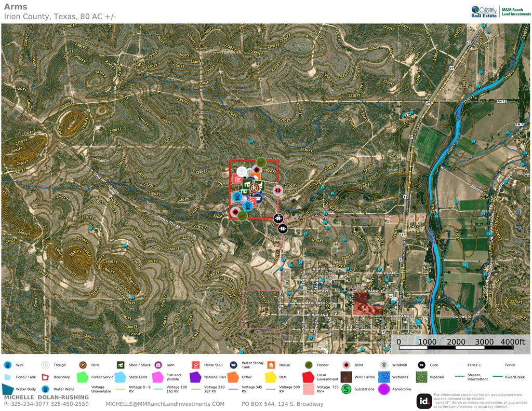Open the MICHELLE@MMRanchLandInvestments.COM email link
This screenshot has width=532, height=411.
click(165, 404)
